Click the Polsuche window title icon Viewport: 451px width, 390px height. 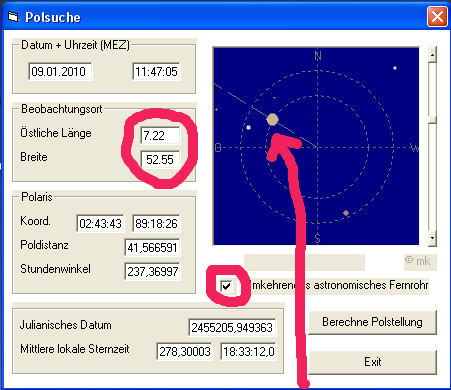pos(13,16)
